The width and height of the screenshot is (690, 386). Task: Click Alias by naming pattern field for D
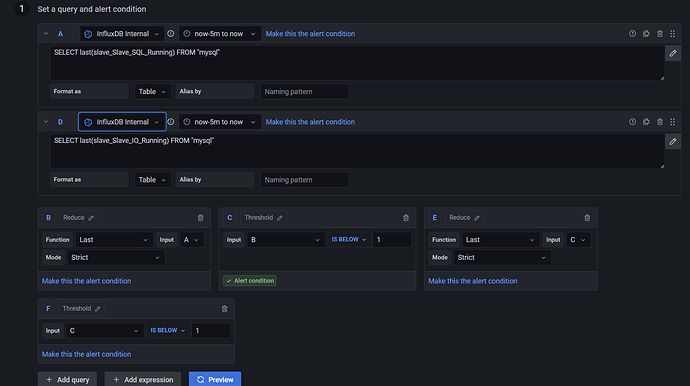(305, 180)
